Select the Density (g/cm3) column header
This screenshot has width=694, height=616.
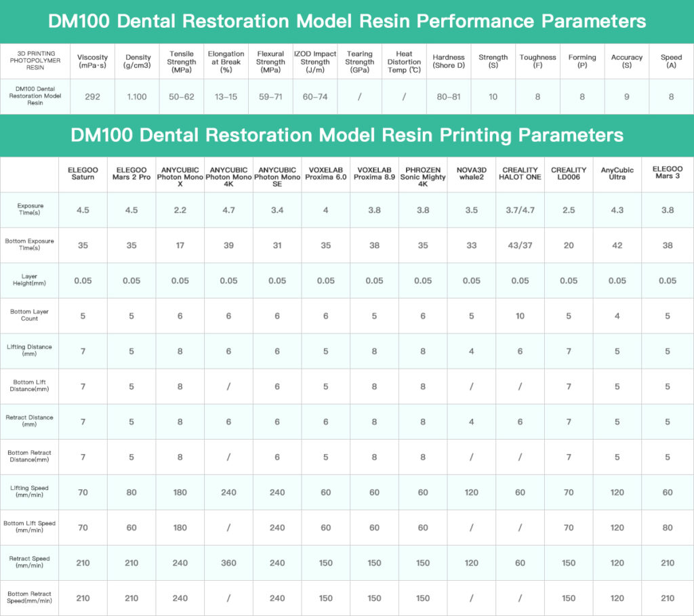coord(138,61)
